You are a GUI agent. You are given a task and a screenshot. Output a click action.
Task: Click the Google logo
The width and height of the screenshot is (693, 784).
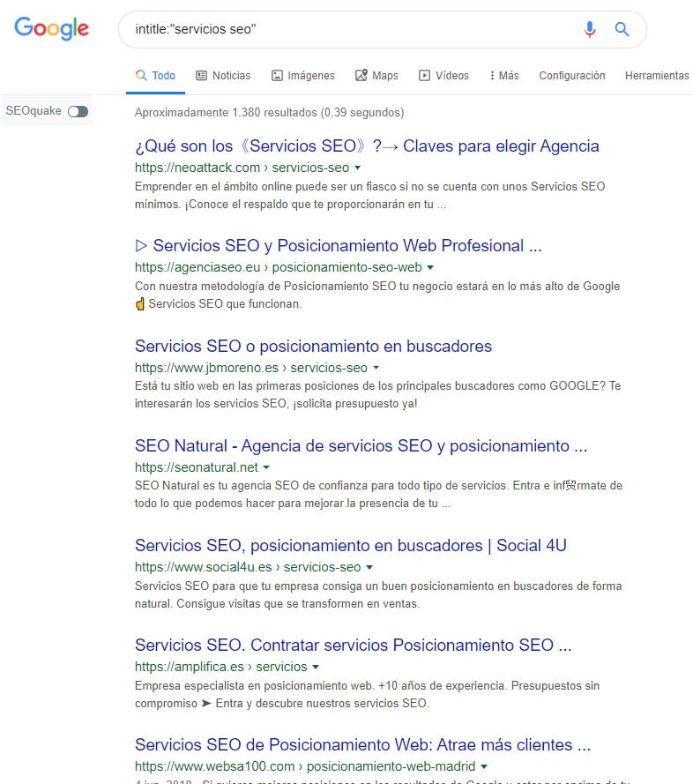point(51,28)
